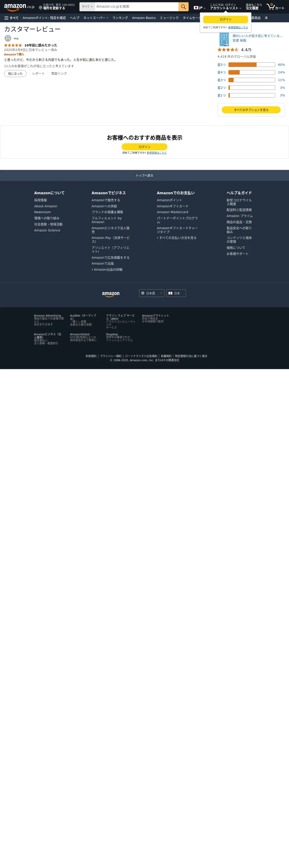This screenshot has width=289, height=868.
Task: Open Amazonで販売する footer link
Action: click(x=106, y=200)
